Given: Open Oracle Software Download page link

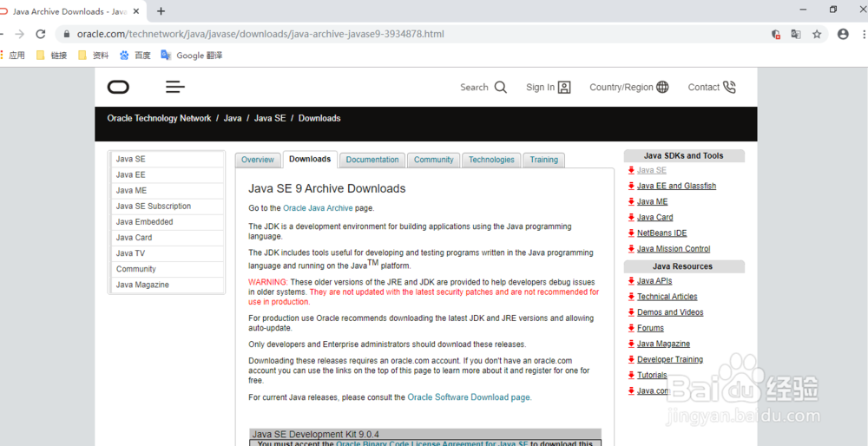Looking at the screenshot, I should tap(470, 397).
